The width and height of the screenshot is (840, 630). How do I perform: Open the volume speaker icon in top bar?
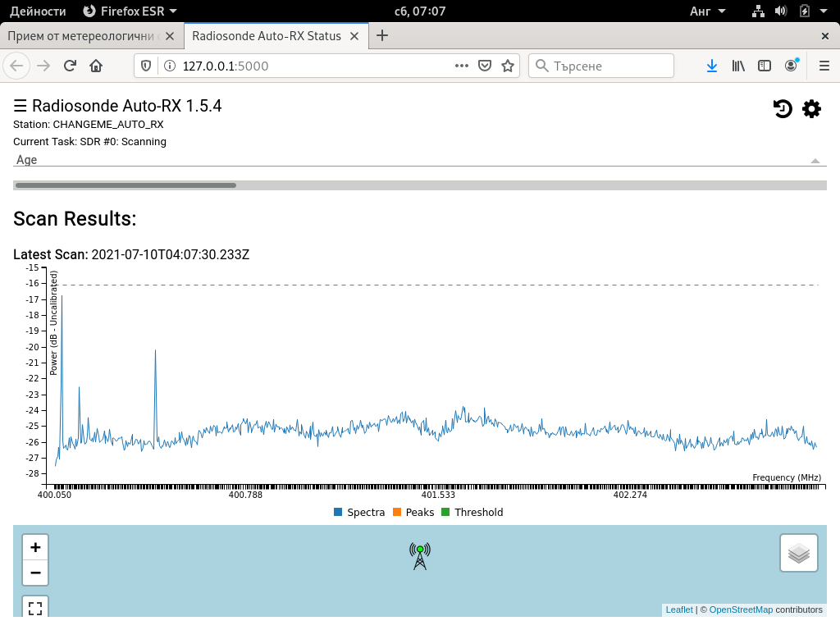(x=781, y=11)
